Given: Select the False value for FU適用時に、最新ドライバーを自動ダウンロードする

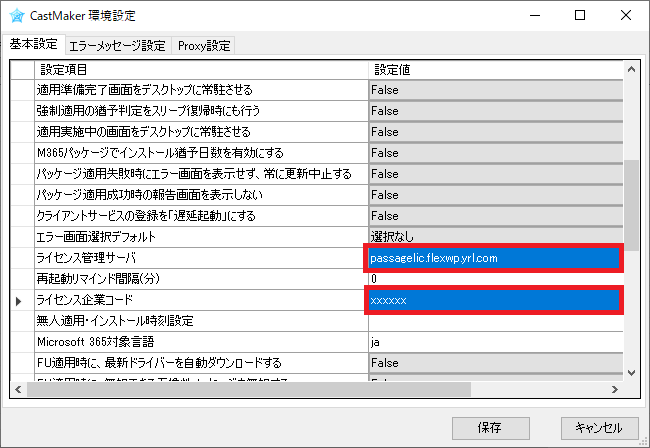Looking at the screenshot, I should pos(496,363).
